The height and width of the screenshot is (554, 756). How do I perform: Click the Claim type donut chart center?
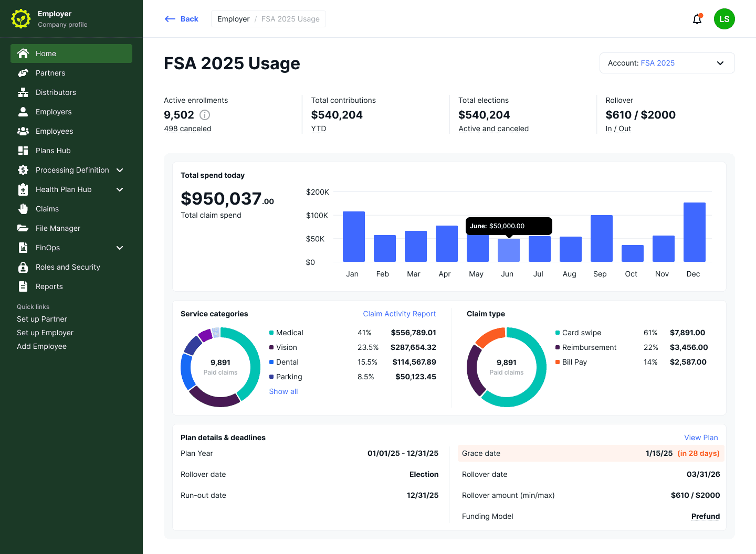coord(507,367)
